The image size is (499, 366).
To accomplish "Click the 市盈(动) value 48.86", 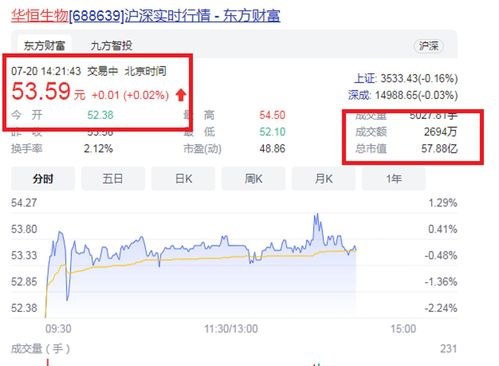I will click(272, 148).
